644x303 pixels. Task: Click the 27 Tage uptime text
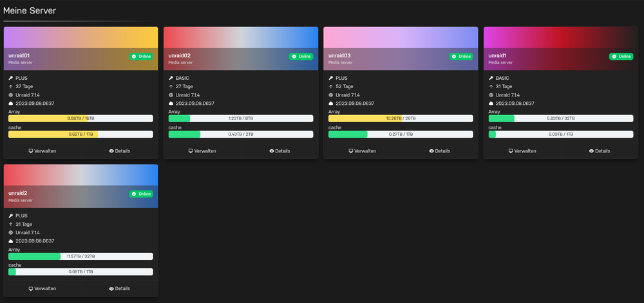pos(184,86)
